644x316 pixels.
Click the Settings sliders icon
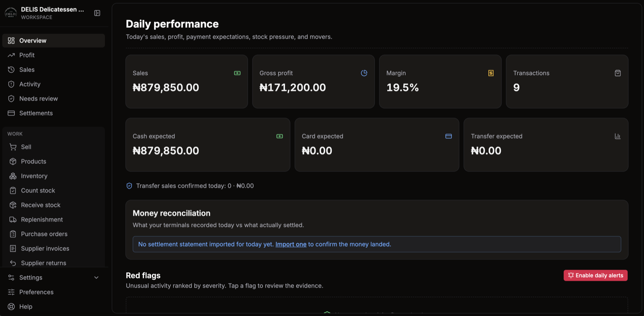click(11, 277)
